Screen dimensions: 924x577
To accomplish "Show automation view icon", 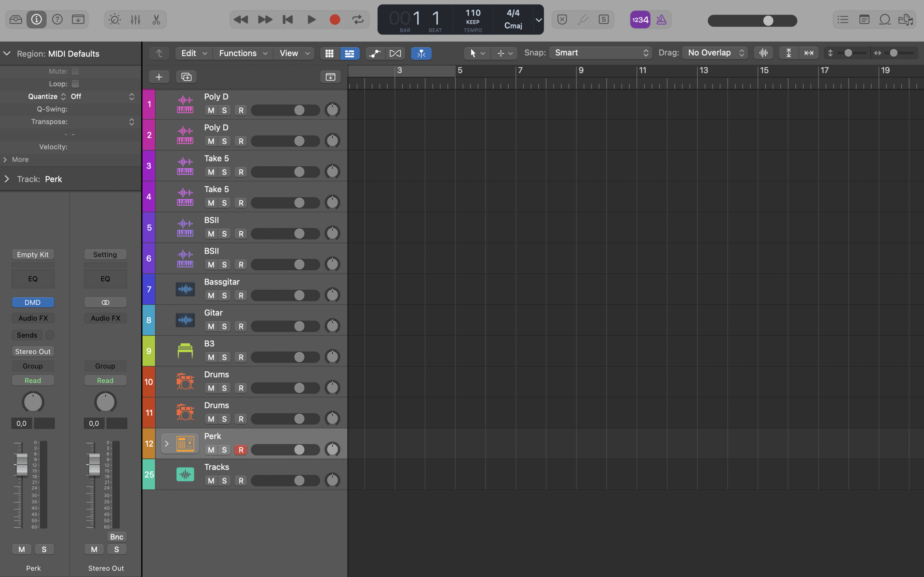I will [374, 53].
